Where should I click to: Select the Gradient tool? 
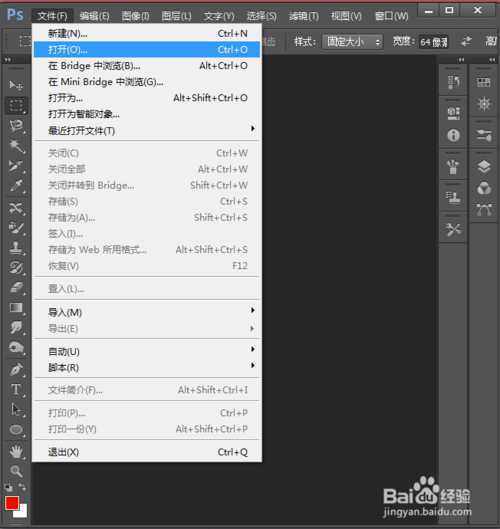coord(16,308)
